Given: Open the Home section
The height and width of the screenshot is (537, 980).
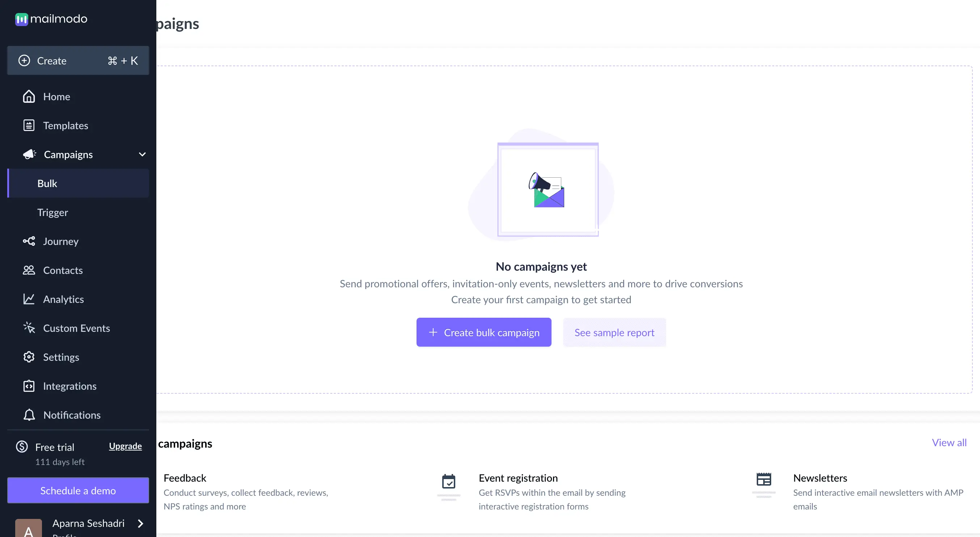Looking at the screenshot, I should [x=56, y=96].
